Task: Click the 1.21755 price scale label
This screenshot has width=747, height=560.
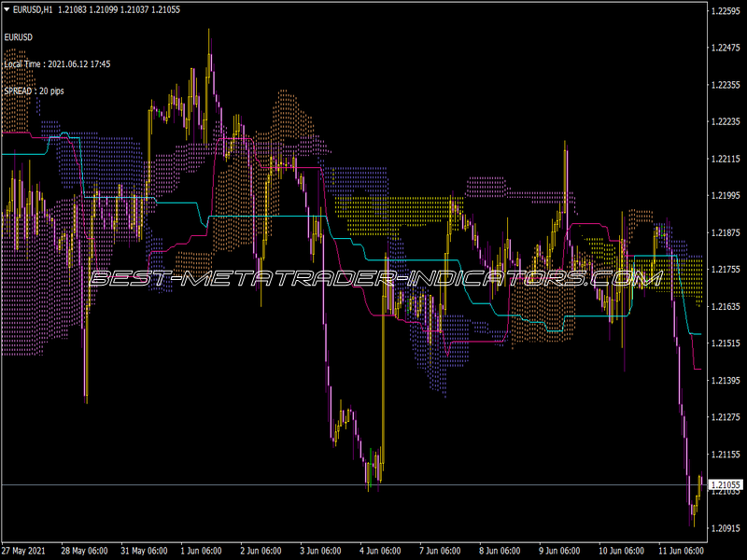Action: [726, 269]
